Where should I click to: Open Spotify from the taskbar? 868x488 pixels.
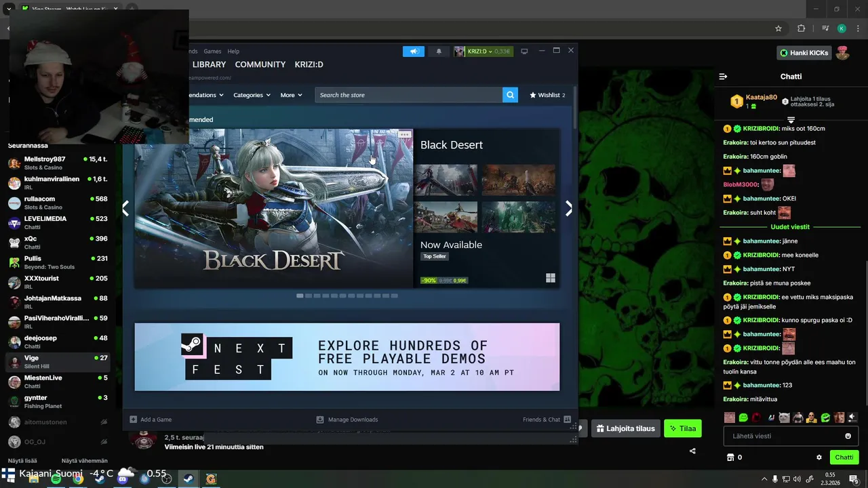point(56,479)
